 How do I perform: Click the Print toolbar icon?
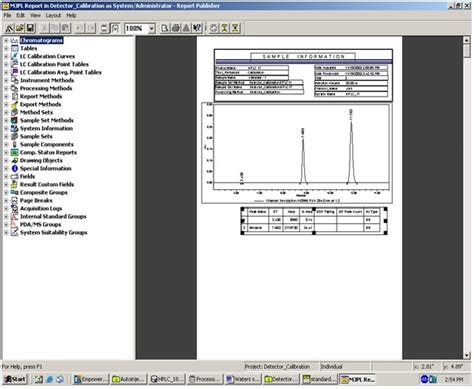pos(176,28)
